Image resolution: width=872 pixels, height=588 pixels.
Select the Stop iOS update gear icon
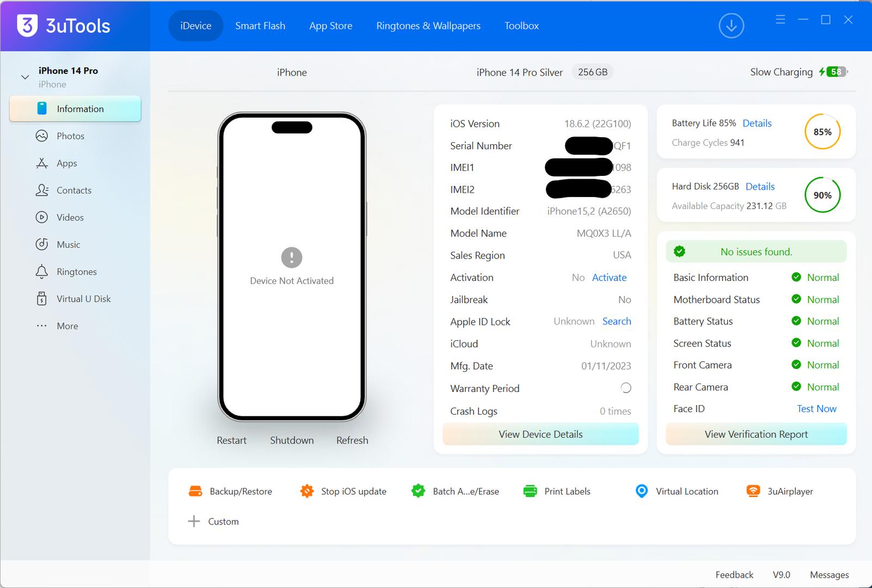tap(307, 491)
